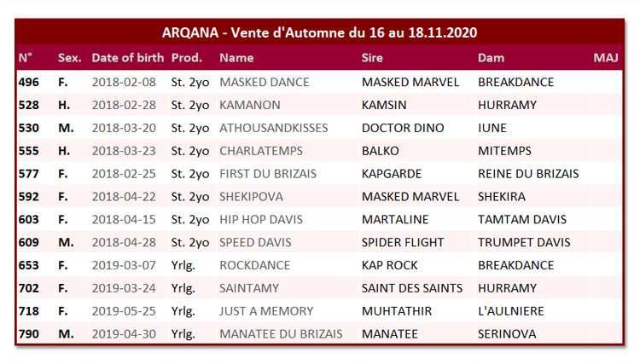The height and width of the screenshot is (364, 640).
Task: Click the ROCKDANCE yearling name
Action: [x=254, y=265]
